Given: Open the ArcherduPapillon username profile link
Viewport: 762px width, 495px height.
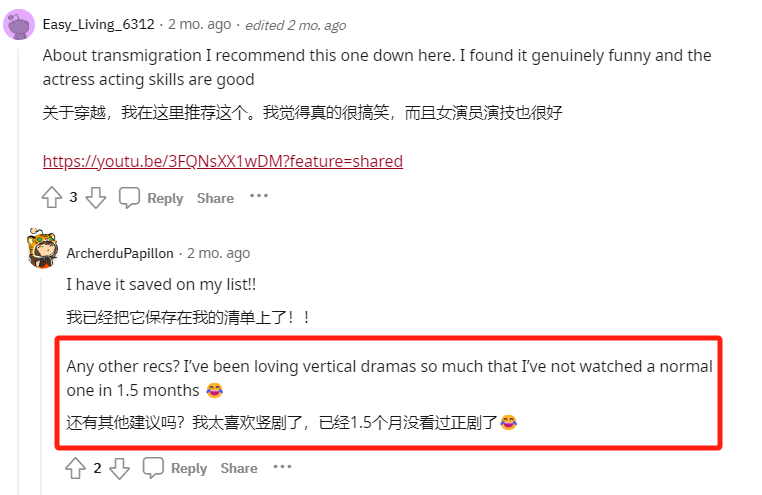Looking at the screenshot, I should [120, 253].
